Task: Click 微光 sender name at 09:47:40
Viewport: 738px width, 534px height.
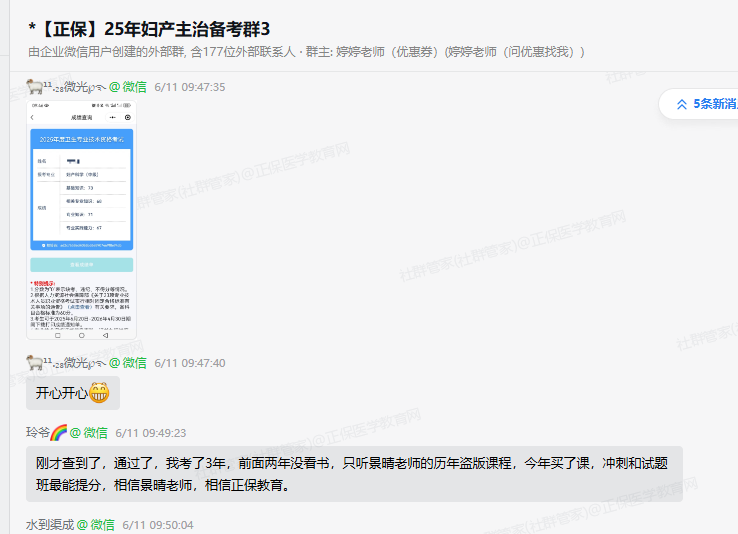Action: point(77,362)
